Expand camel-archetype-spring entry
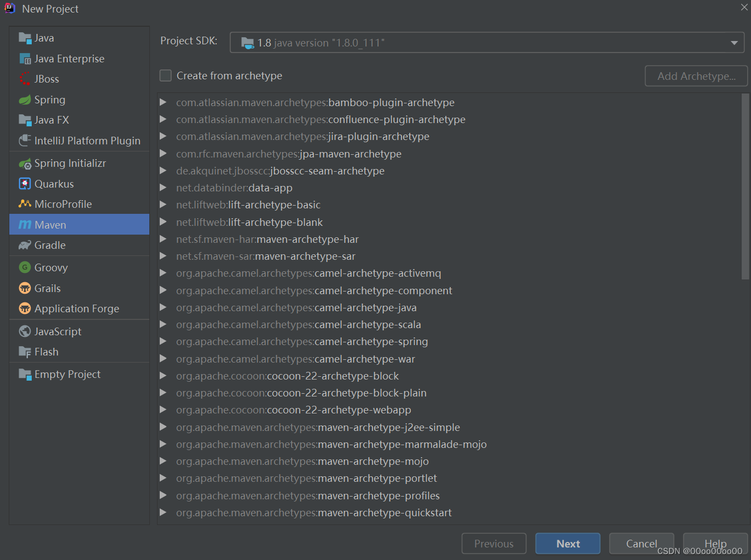This screenshot has height=560, width=751. [163, 341]
